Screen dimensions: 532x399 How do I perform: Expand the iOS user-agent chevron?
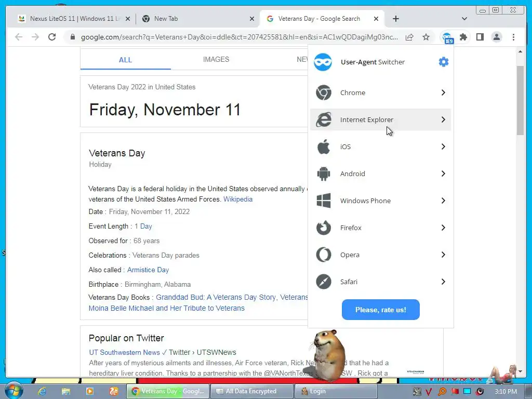tap(443, 147)
